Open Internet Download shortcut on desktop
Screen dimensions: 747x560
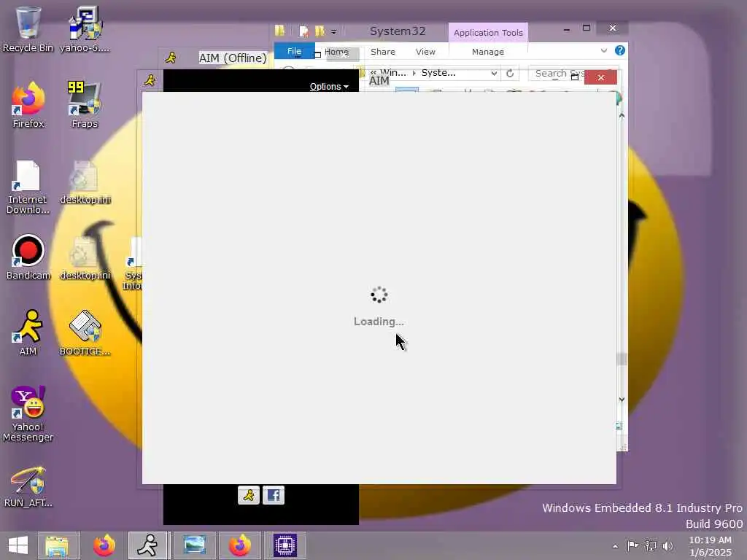pyautogui.click(x=28, y=187)
